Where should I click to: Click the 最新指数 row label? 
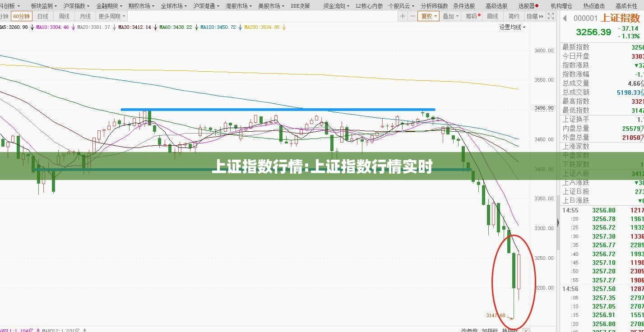point(576,47)
